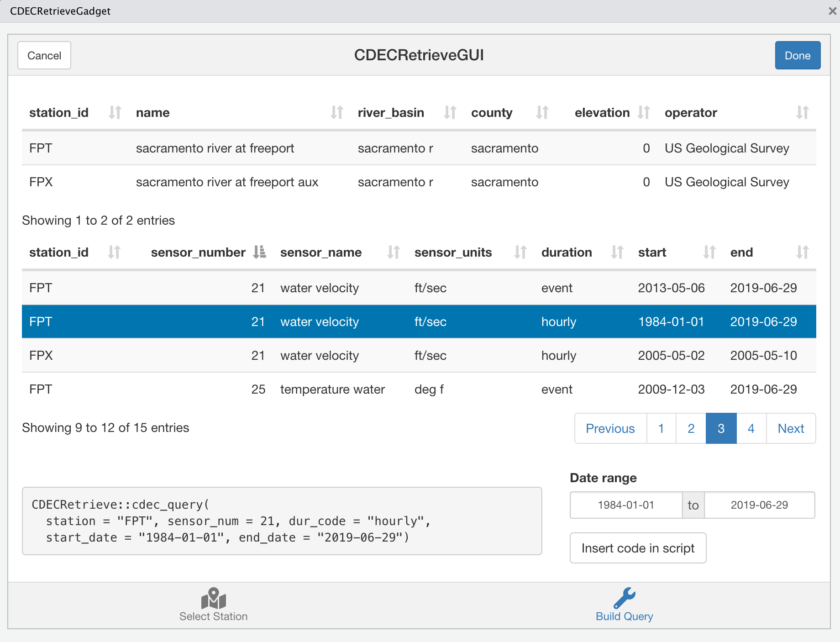840x642 pixels.
Task: Sort by county column icon
Action: 542,112
